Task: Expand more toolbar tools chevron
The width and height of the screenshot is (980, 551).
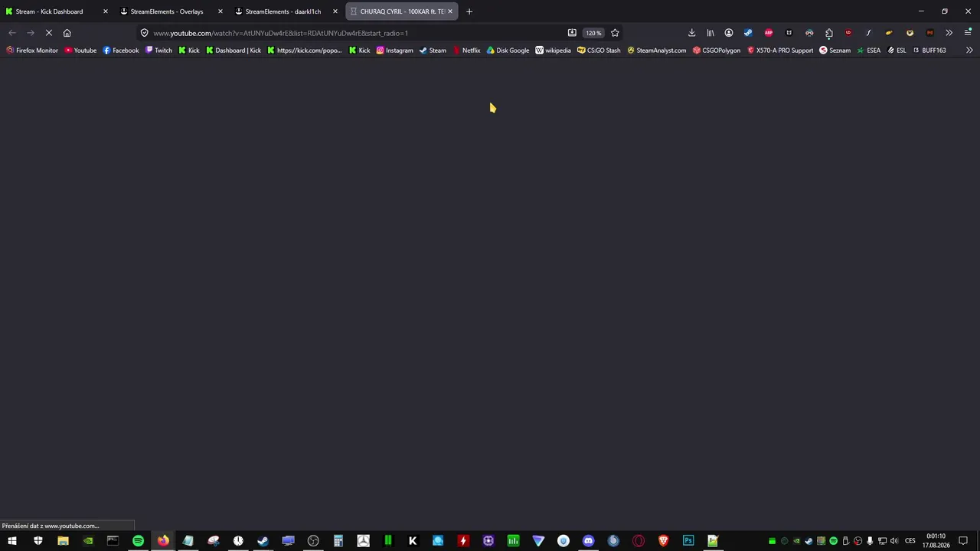Action: click(x=949, y=33)
